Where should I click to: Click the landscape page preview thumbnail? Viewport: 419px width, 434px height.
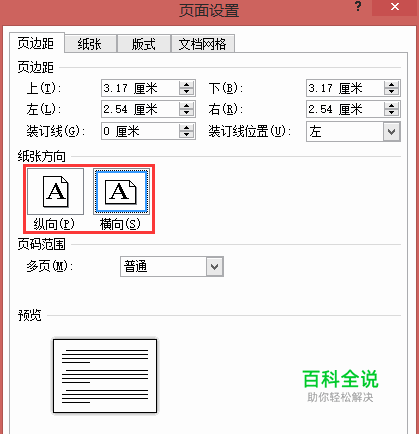105,376
